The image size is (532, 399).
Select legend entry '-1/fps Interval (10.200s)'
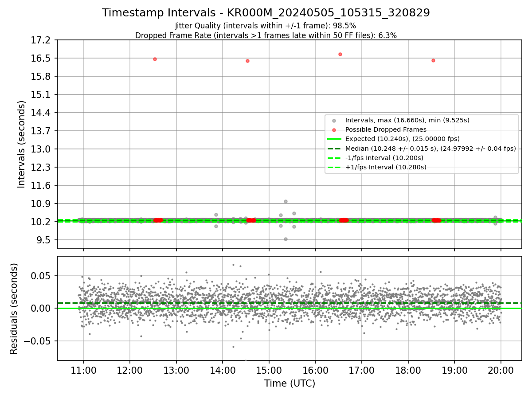tap(384, 158)
